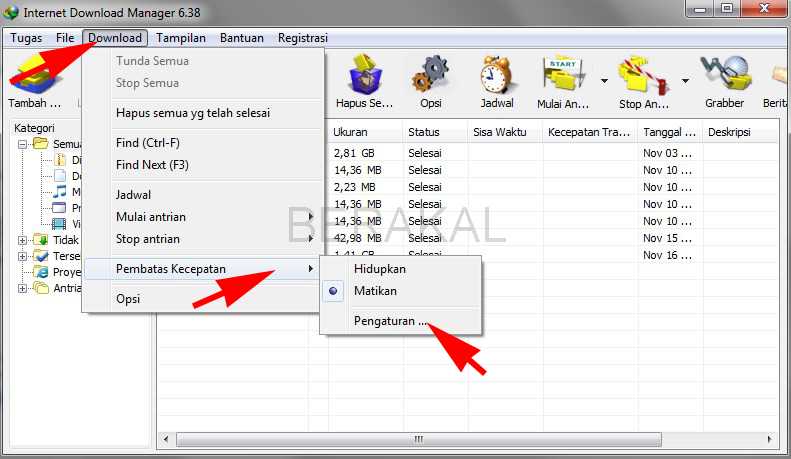This screenshot has width=791, height=459.
Task: Close the Download menu from menu bar
Action: pyautogui.click(x=115, y=38)
